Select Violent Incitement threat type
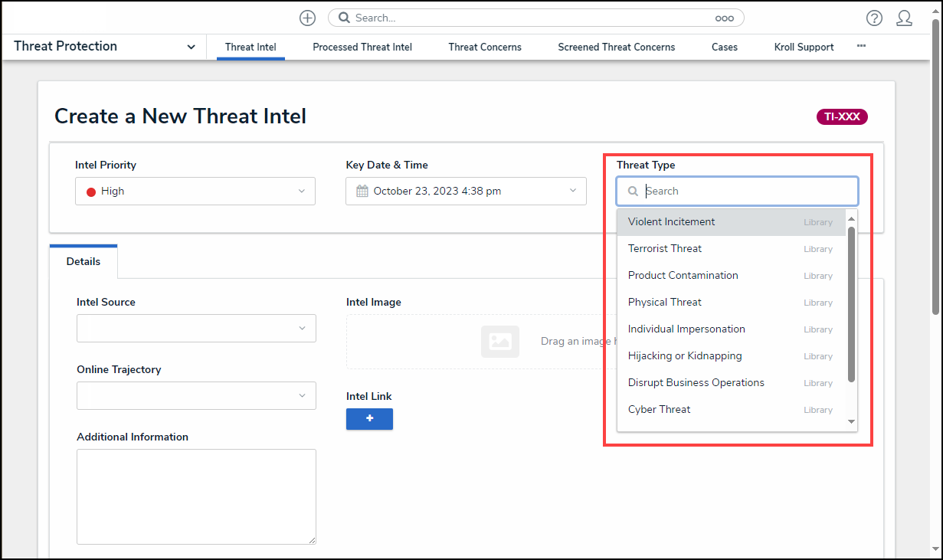 click(732, 222)
